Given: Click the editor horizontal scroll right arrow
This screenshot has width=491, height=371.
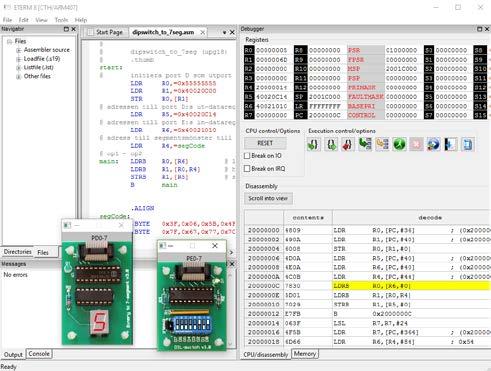Looking at the screenshot, I should pyautogui.click(x=231, y=252).
